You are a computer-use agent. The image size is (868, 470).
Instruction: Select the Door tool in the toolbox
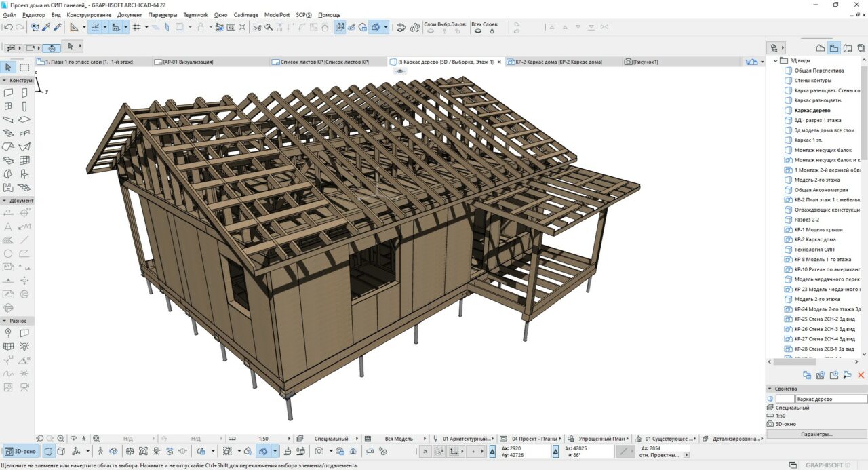coord(24,92)
